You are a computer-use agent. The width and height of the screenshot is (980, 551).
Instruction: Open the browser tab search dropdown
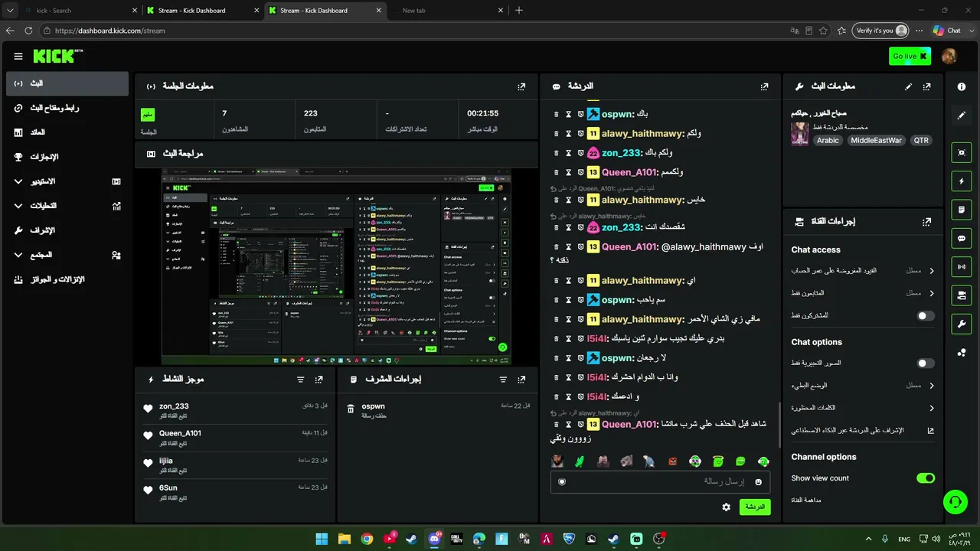(10, 11)
